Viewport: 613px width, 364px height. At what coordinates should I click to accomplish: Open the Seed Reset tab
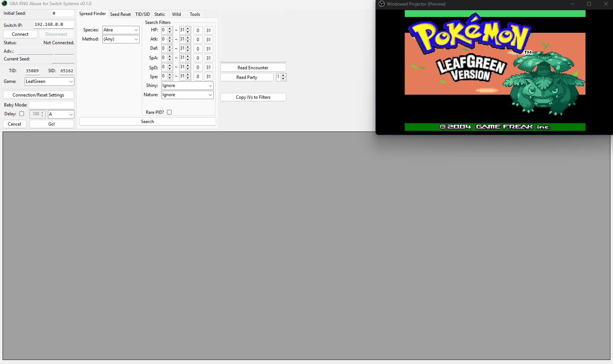(x=120, y=14)
